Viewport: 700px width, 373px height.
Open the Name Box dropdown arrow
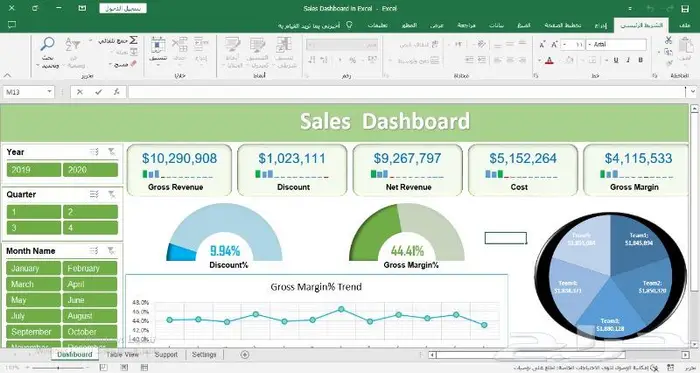pyautogui.click(x=50, y=92)
